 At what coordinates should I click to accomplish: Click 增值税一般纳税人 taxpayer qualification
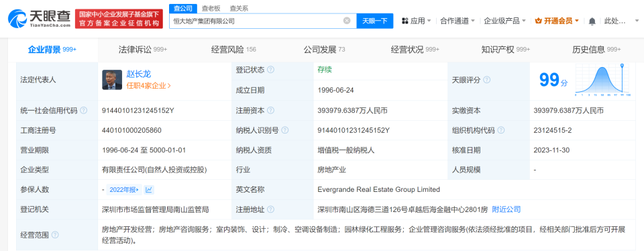point(346,150)
